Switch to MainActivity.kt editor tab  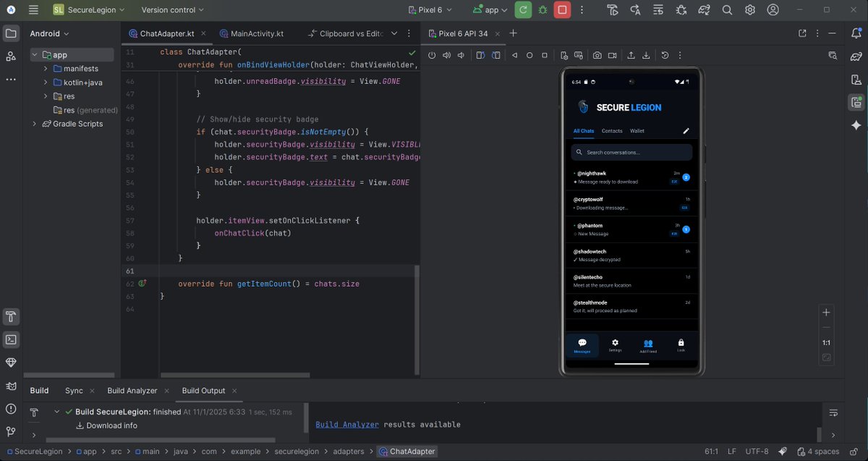tap(251, 33)
